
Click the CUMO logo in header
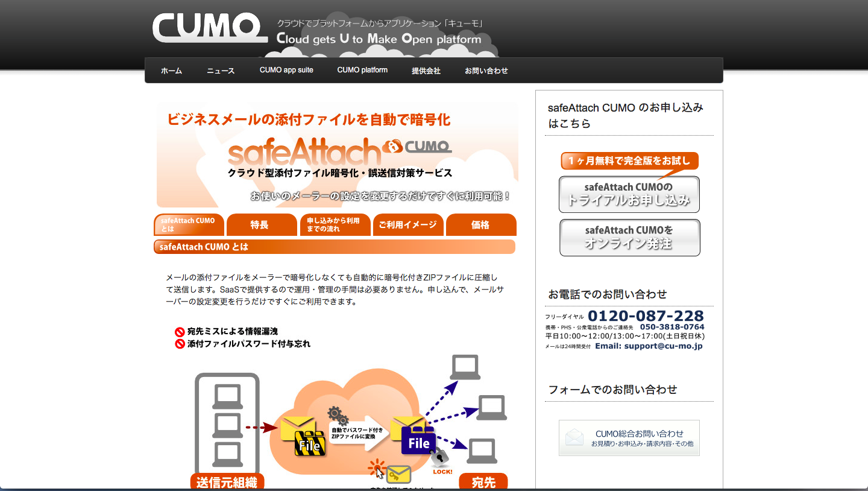209,28
